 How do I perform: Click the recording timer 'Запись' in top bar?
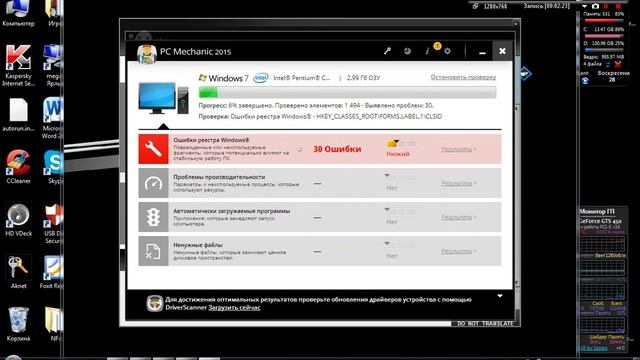click(x=546, y=6)
